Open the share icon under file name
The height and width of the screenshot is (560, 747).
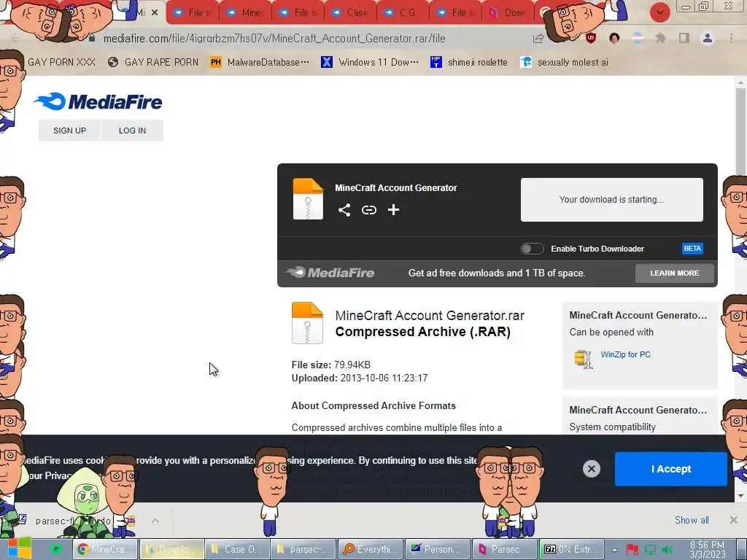tap(344, 210)
